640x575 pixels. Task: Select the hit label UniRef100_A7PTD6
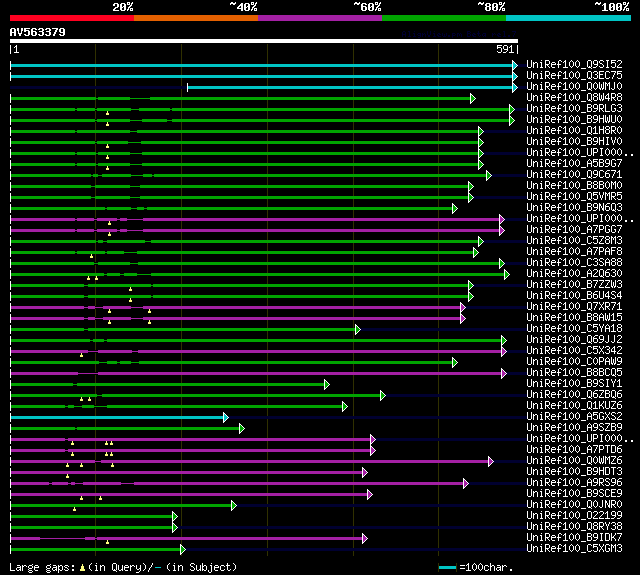(574, 450)
